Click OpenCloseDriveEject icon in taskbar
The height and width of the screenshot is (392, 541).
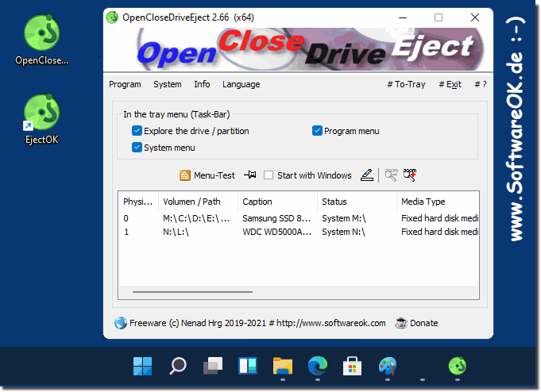(458, 366)
